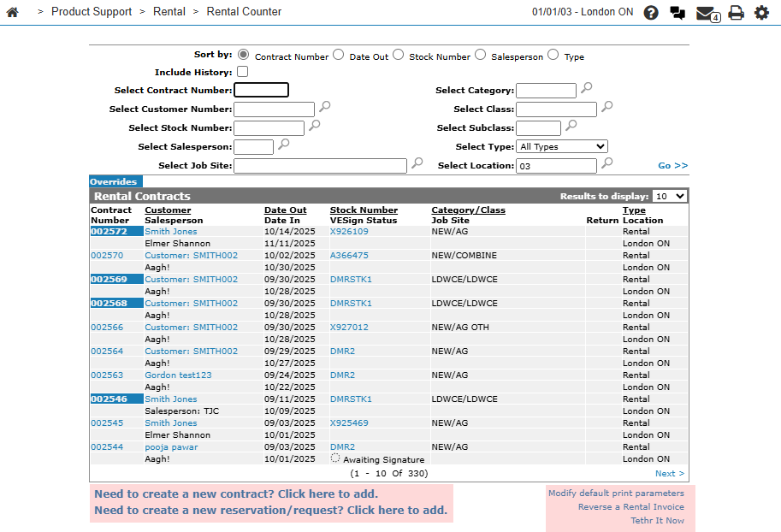Go to Next page of results

click(x=670, y=474)
